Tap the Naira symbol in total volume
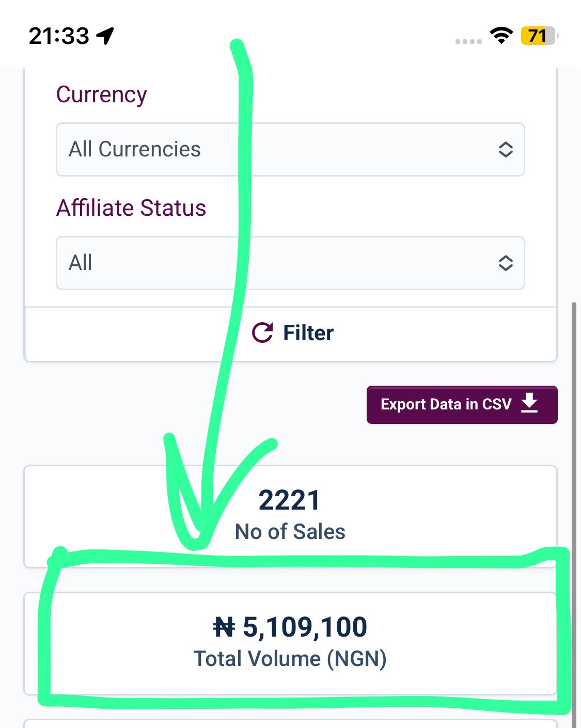The image size is (581, 728). (224, 628)
